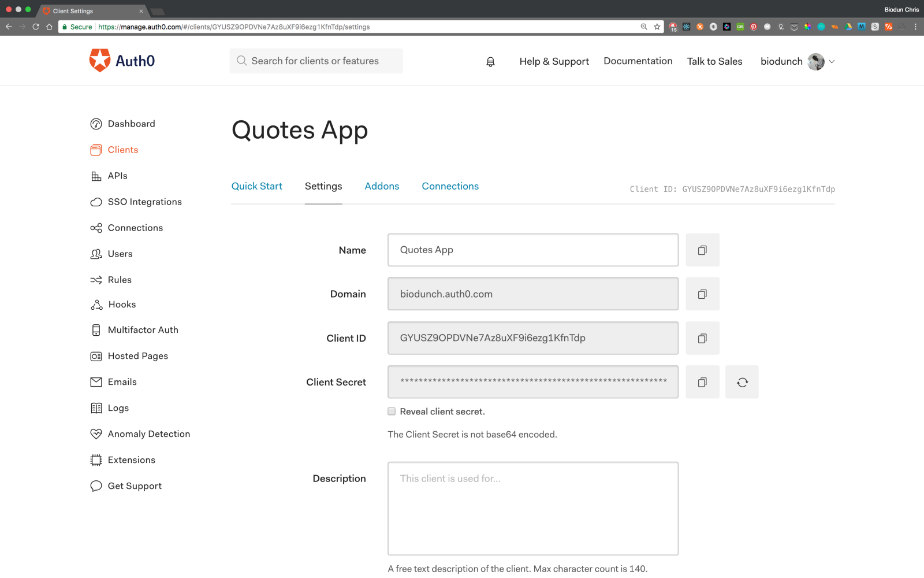Image resolution: width=924 pixels, height=578 pixels.
Task: Click the Biodun Chris profile name
Action: [x=901, y=10]
